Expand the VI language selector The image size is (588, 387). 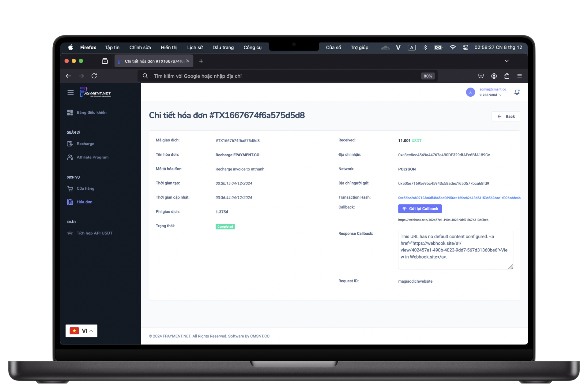(x=81, y=331)
